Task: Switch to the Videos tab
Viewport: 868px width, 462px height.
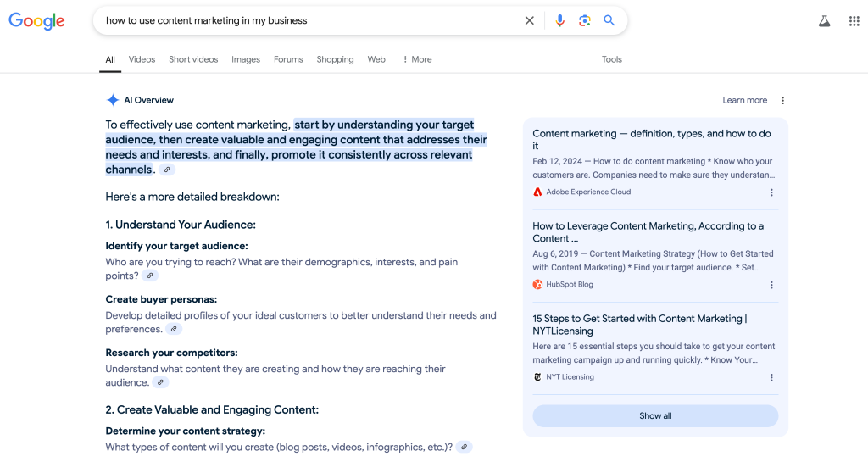Action: 142,59
